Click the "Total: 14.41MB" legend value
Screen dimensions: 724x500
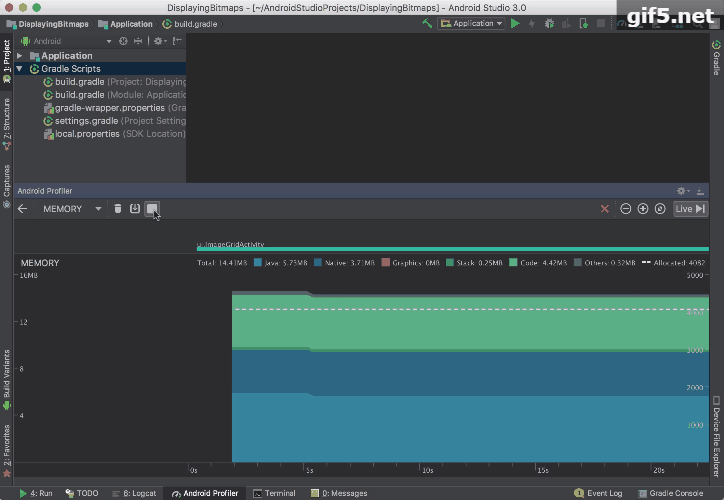(x=222, y=263)
